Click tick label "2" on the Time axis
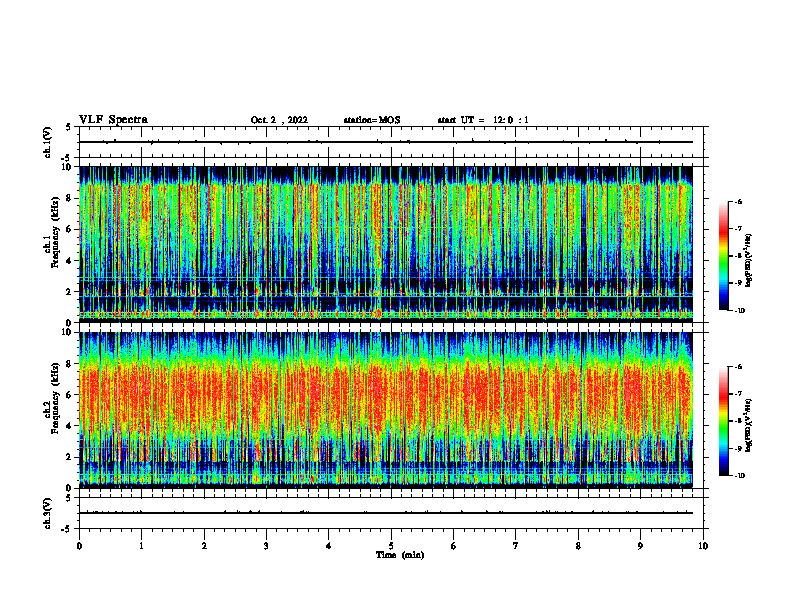The image size is (792, 612). tap(204, 546)
